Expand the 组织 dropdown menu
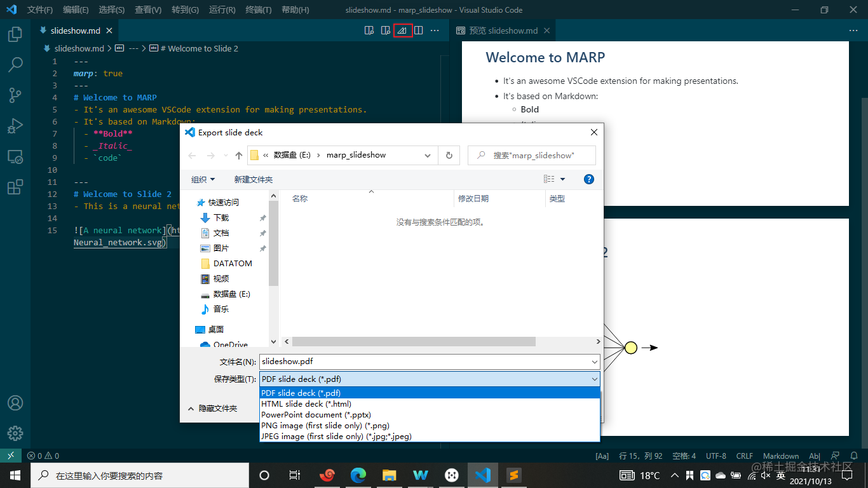Image resolution: width=868 pixels, height=488 pixels. click(x=203, y=179)
